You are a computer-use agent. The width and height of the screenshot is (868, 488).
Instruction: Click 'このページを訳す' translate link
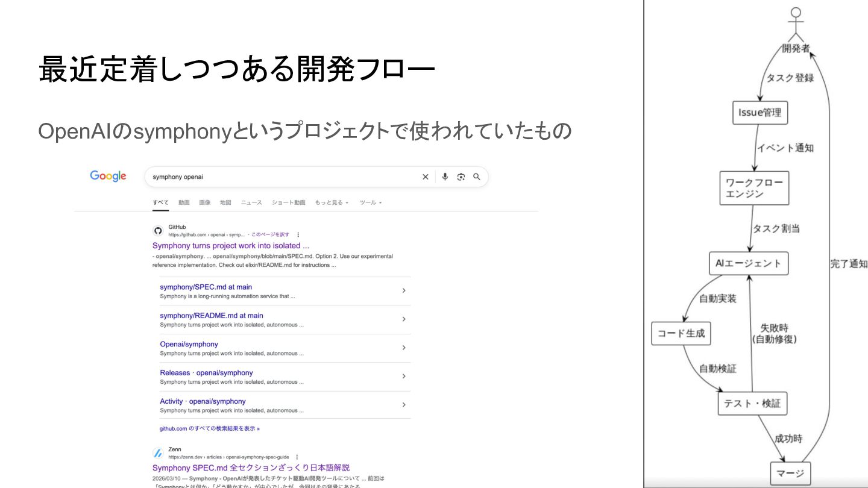270,234
